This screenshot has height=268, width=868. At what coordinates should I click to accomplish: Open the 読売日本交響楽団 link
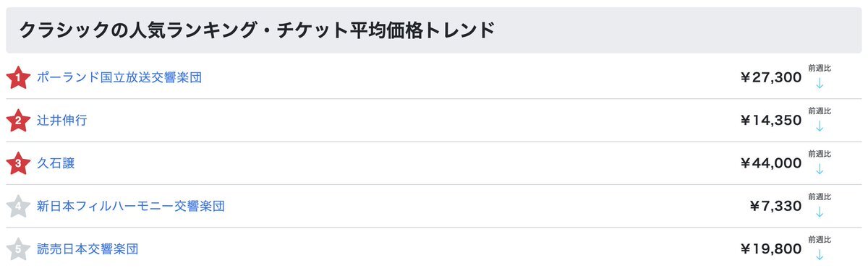click(x=88, y=249)
